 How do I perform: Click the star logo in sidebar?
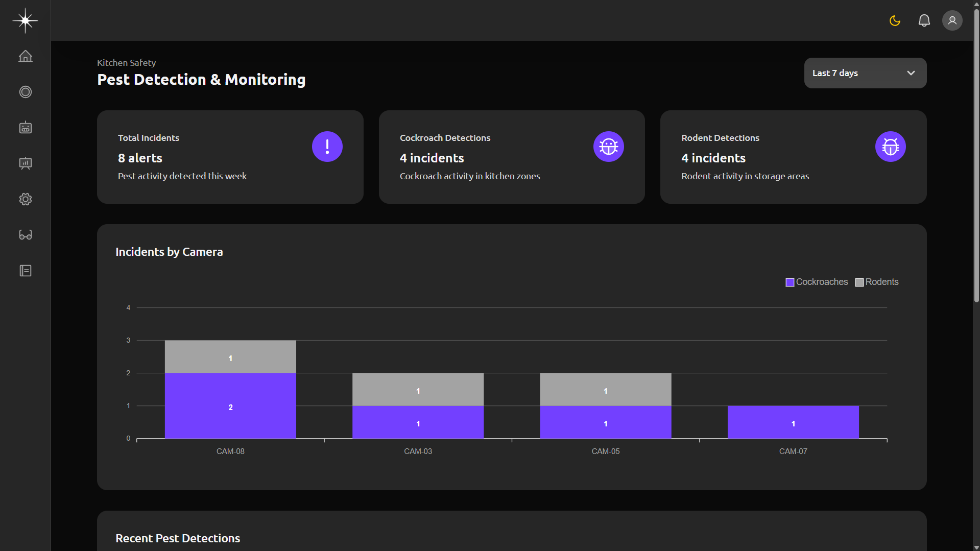tap(25, 20)
